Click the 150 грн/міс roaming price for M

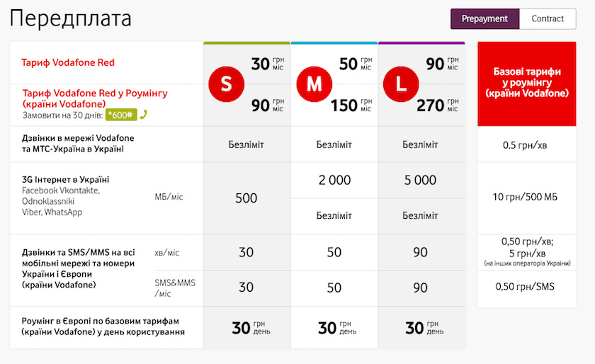[351, 105]
